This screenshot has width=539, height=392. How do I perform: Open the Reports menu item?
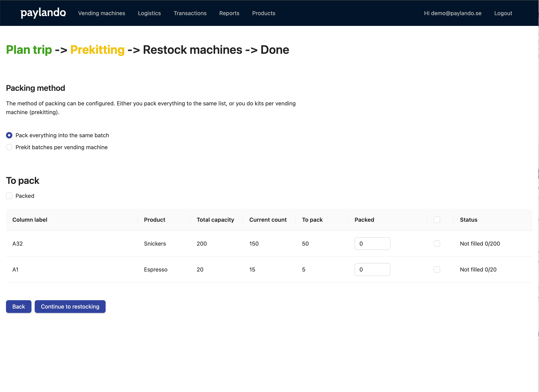(229, 13)
